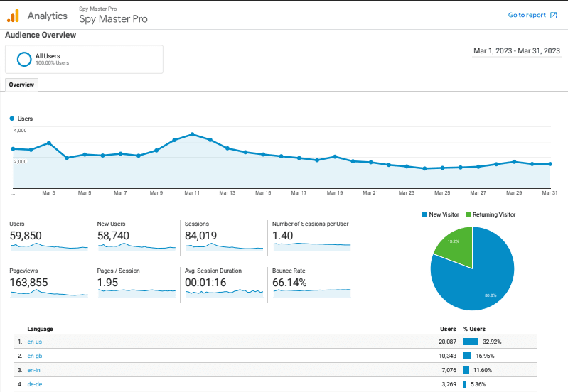
Task: Select the Overview tab
Action: (21, 85)
